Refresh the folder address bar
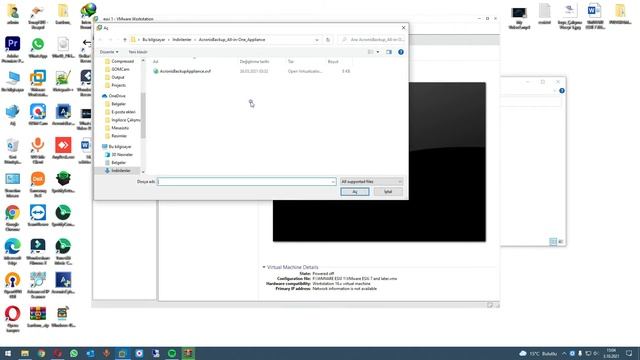640x360 pixels. click(328, 40)
